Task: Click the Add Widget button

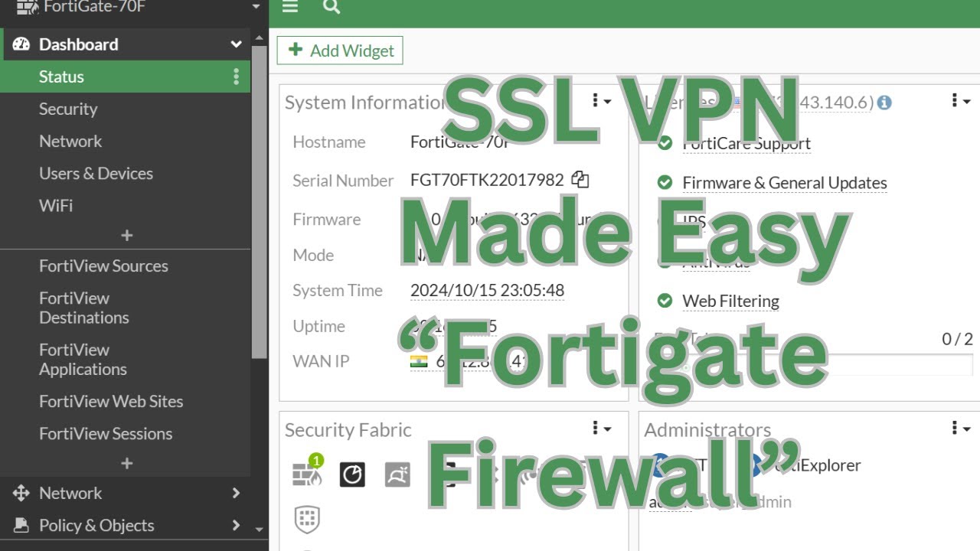Action: [340, 51]
